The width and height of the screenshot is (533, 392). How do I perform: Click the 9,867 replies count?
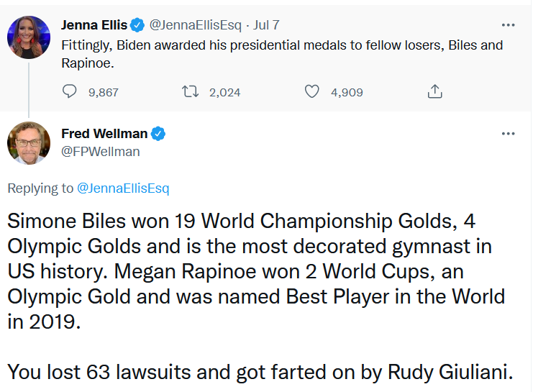coord(103,92)
